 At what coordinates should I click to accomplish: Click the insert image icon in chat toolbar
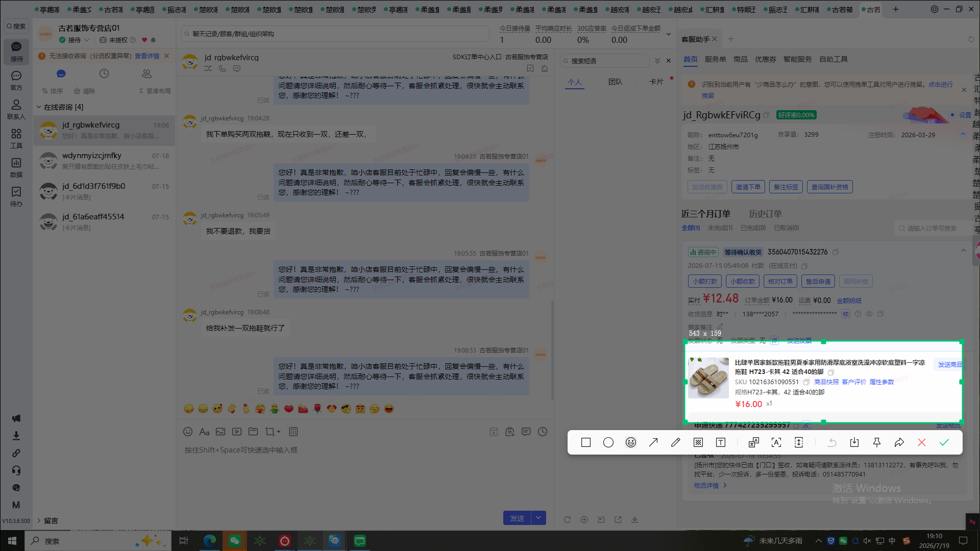[x=220, y=432]
